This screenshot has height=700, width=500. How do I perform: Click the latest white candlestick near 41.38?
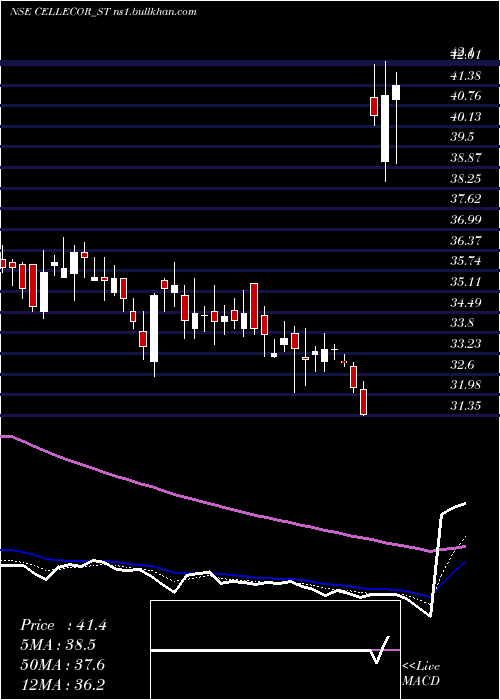tap(396, 92)
